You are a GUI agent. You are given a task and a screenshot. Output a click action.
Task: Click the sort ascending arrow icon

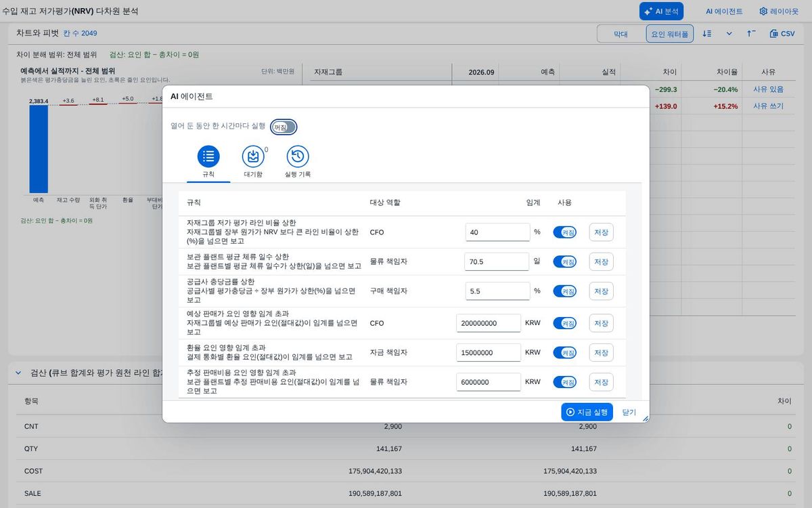(x=751, y=33)
